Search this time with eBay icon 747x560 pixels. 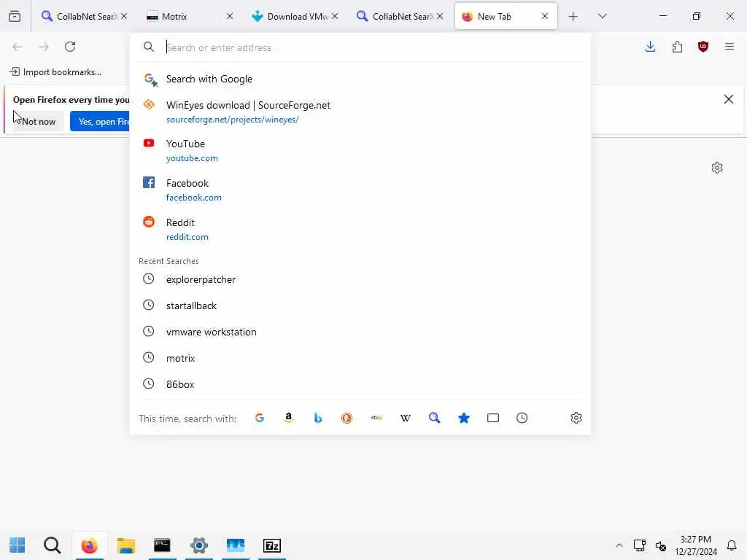[x=376, y=418]
